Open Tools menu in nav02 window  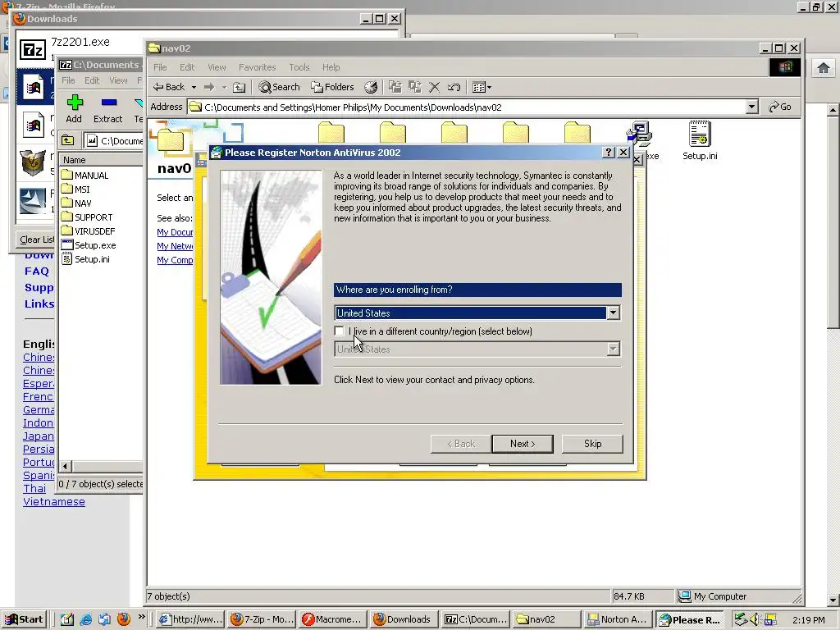(299, 67)
